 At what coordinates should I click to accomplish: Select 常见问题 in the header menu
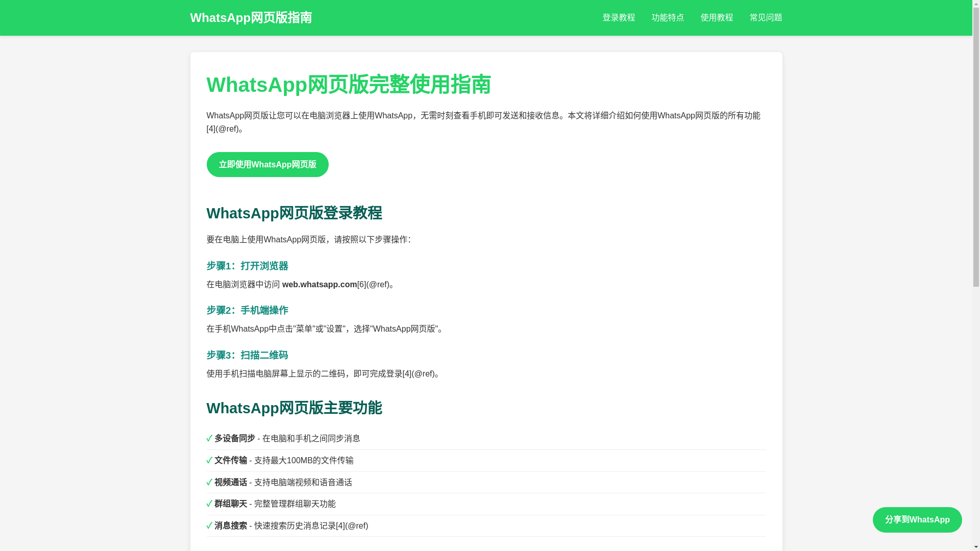766,18
